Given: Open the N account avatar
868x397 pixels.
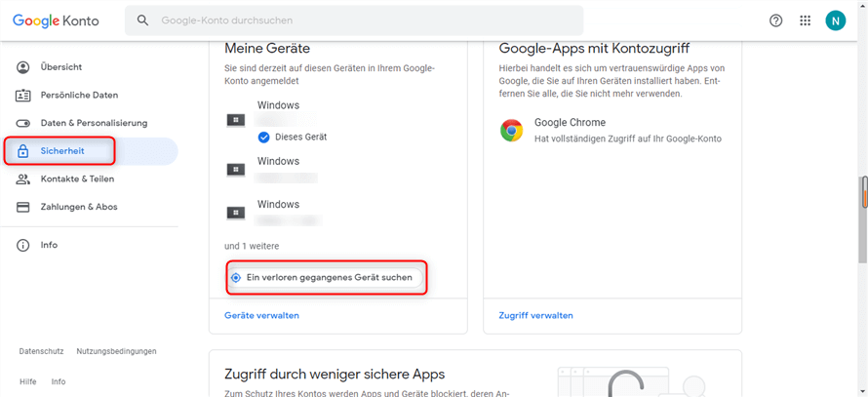Looking at the screenshot, I should tap(836, 20).
